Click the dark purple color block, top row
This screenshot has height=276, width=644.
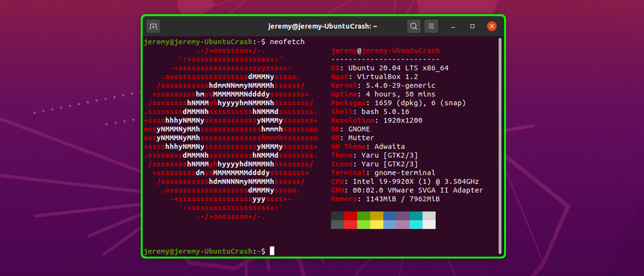[x=403, y=216]
